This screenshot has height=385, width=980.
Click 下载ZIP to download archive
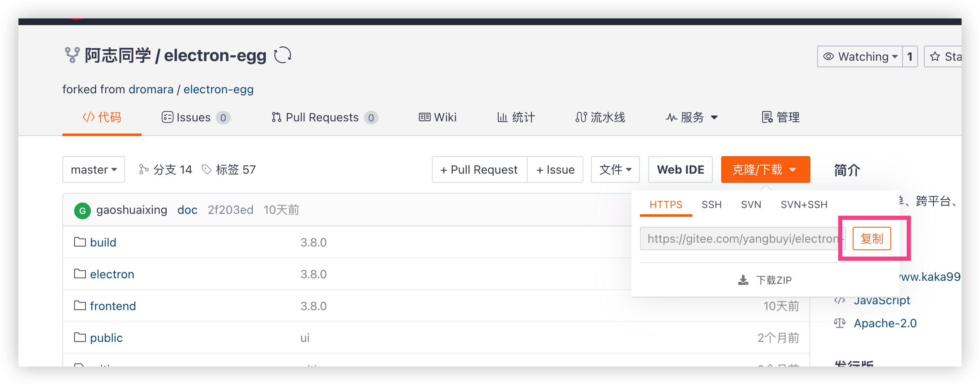(x=765, y=280)
